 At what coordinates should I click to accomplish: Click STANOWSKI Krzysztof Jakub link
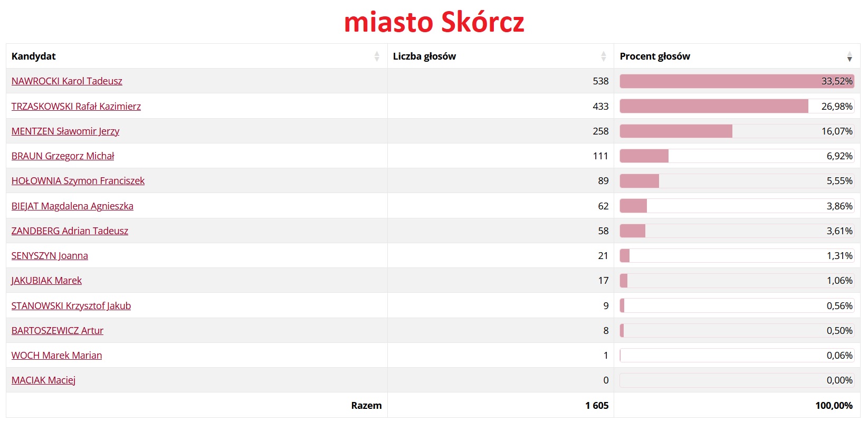[71, 306]
